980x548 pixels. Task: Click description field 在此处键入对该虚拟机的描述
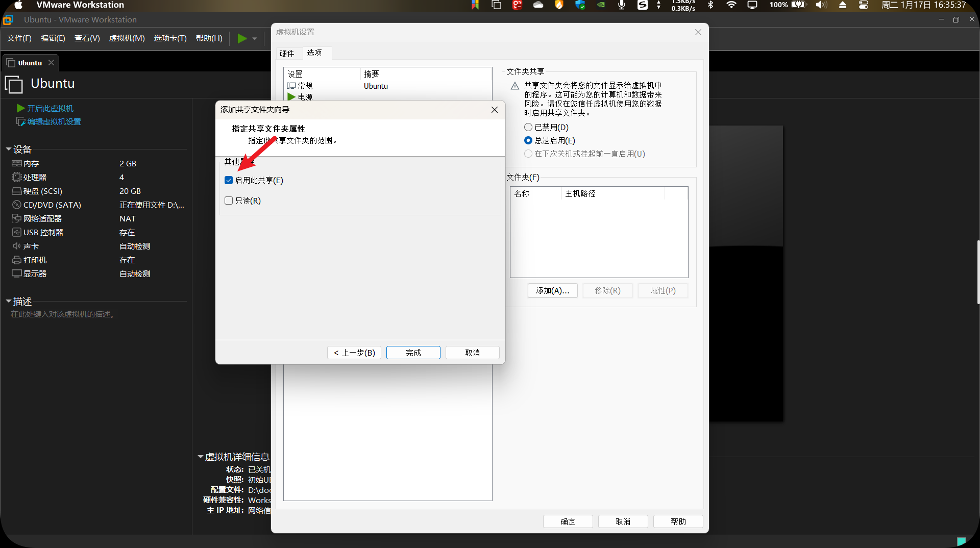(63, 314)
